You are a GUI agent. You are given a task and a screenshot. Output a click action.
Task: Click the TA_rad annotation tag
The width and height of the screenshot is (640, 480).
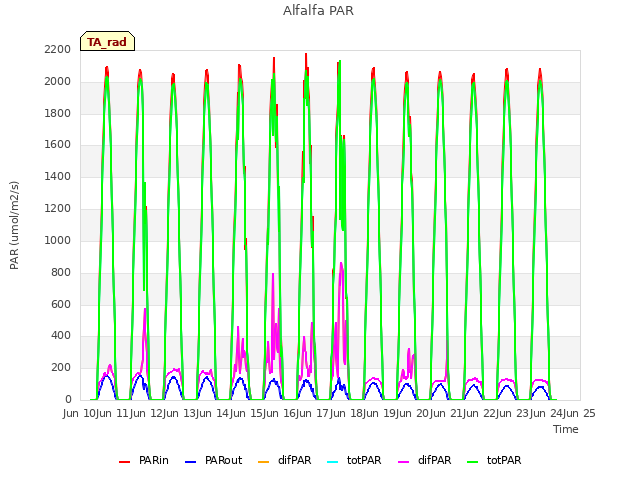[x=107, y=41]
